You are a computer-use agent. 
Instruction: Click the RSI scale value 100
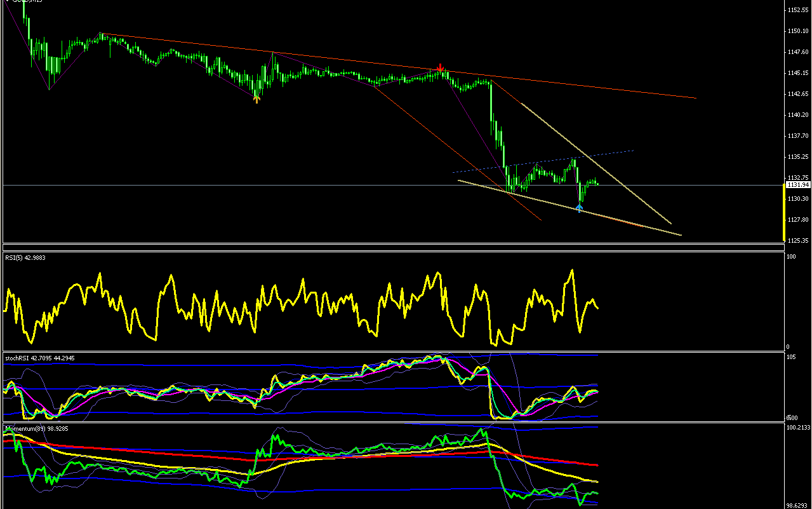pos(791,257)
